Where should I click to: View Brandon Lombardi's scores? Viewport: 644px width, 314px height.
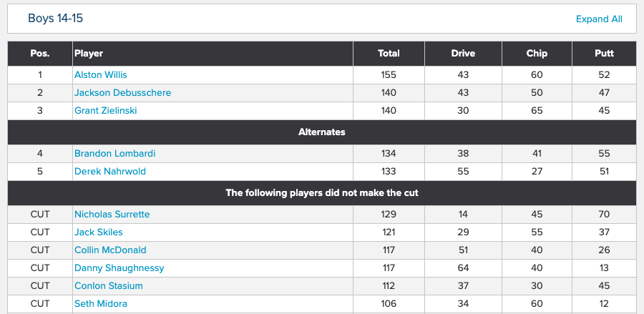pos(114,154)
